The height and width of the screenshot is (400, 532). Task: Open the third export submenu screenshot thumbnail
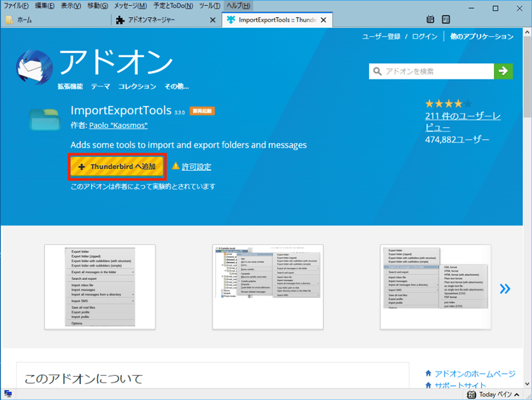(x=435, y=287)
